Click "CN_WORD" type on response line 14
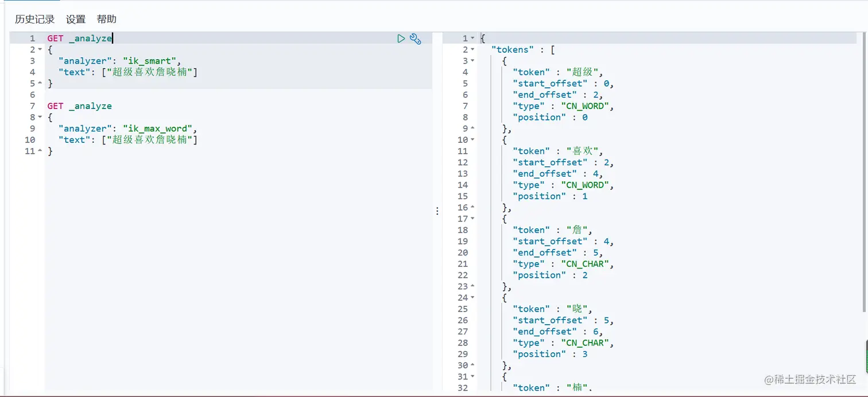This screenshot has width=868, height=397. (584, 185)
